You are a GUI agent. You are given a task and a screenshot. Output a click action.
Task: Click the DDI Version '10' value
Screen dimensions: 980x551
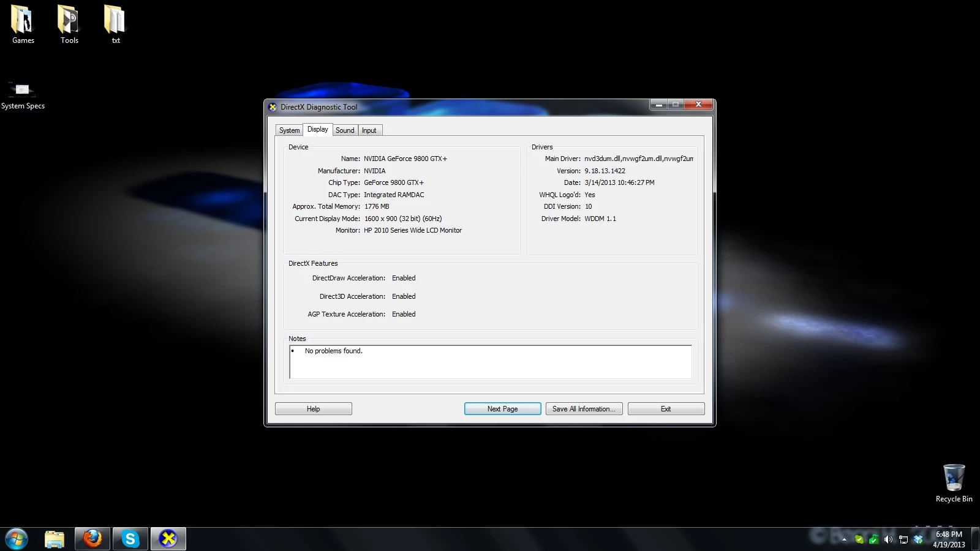588,206
